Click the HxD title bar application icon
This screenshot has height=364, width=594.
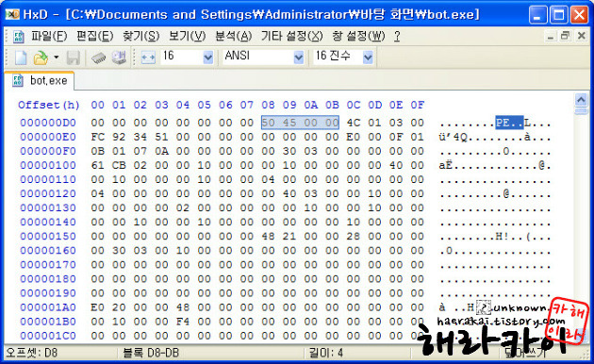point(12,14)
